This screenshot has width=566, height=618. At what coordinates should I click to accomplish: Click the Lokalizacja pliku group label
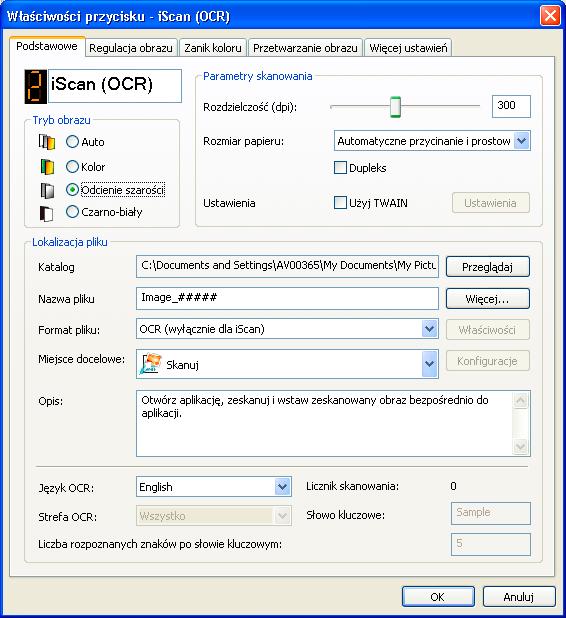(x=70, y=242)
